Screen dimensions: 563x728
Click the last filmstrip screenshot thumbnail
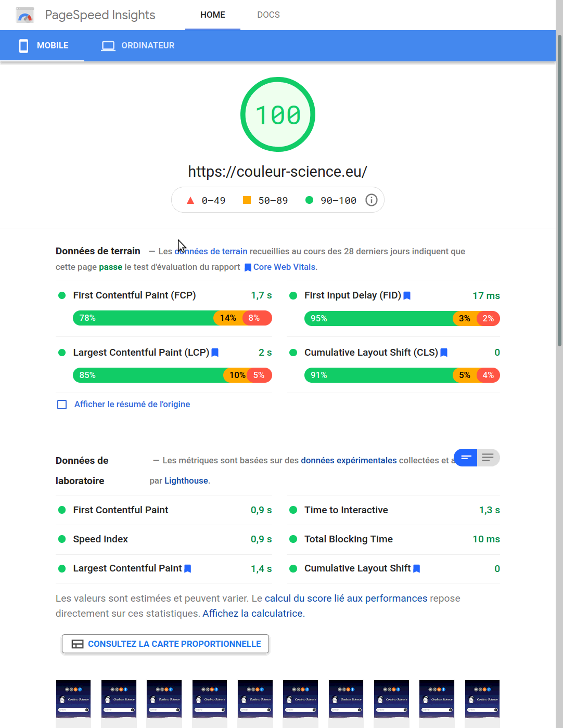coord(482,704)
